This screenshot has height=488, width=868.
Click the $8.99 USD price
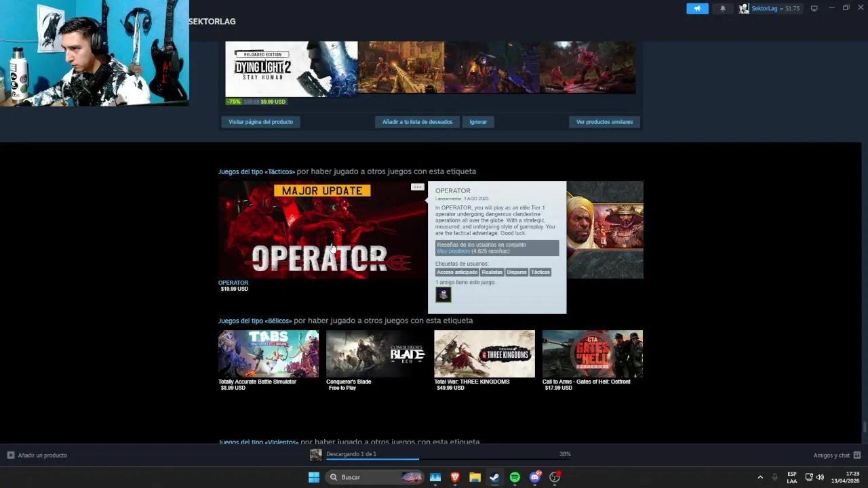click(233, 388)
